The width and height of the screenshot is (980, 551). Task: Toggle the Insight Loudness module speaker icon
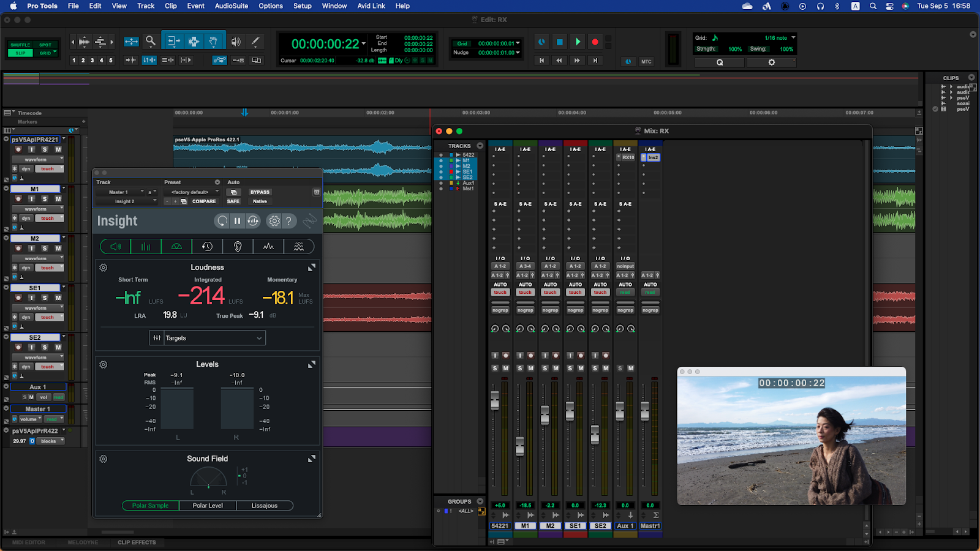115,246
